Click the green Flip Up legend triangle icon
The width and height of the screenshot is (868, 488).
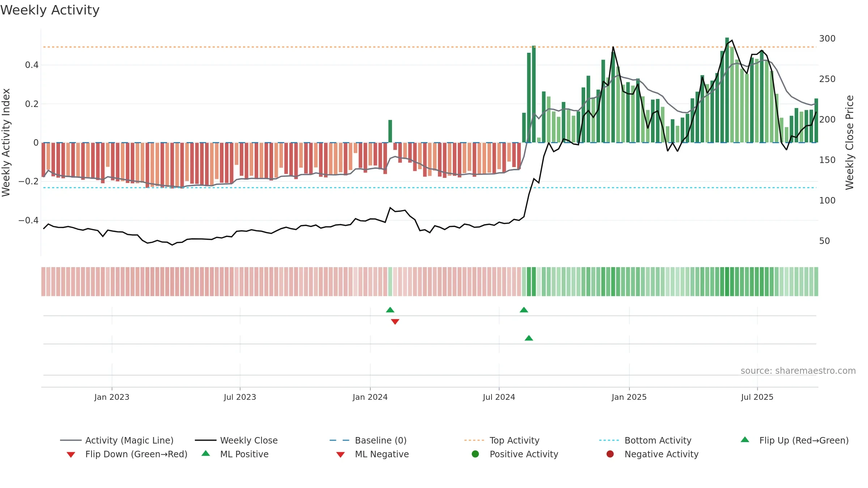[745, 440]
